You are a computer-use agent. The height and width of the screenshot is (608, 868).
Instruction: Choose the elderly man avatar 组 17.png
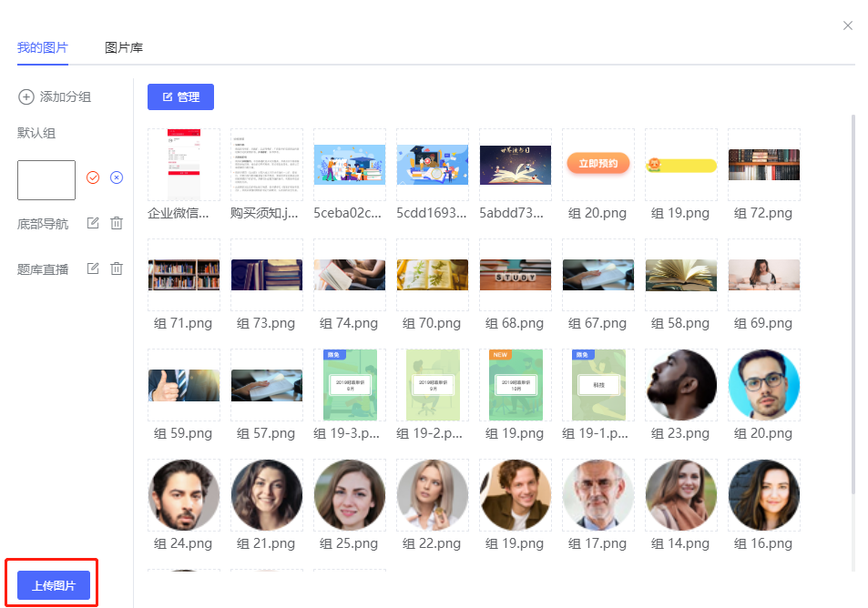click(x=598, y=495)
